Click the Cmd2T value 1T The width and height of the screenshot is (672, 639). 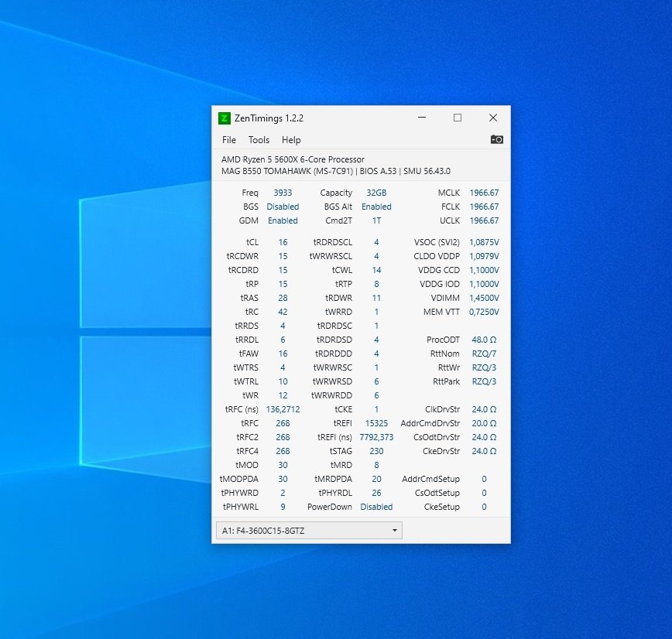(376, 220)
